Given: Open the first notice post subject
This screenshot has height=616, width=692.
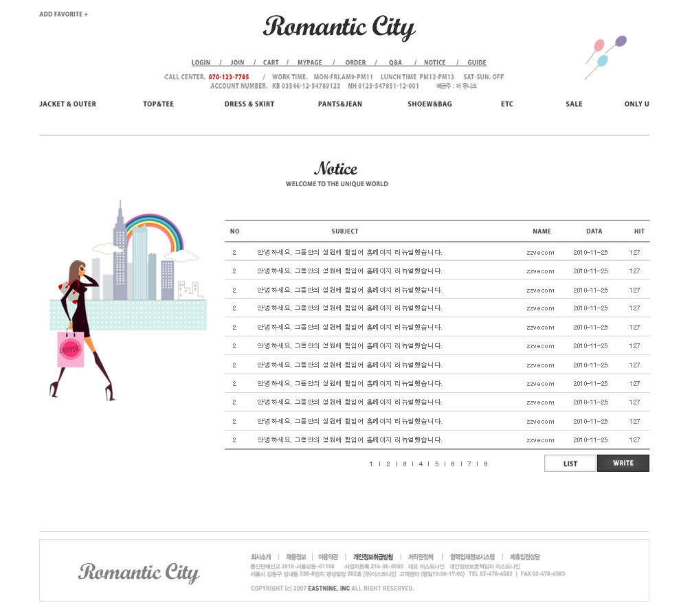Looking at the screenshot, I should click(x=349, y=253).
